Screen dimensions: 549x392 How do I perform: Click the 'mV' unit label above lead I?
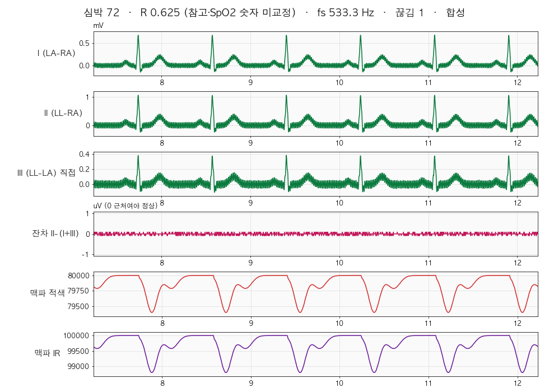point(99,26)
